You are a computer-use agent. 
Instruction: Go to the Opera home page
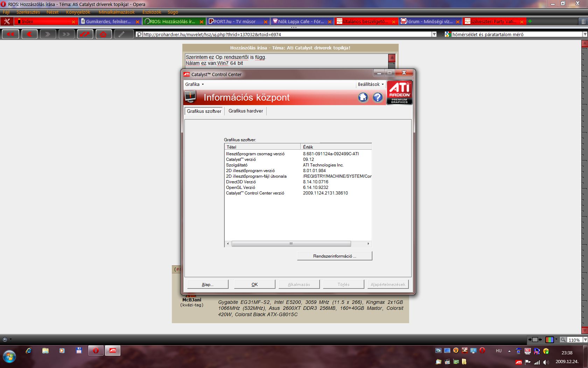[103, 34]
